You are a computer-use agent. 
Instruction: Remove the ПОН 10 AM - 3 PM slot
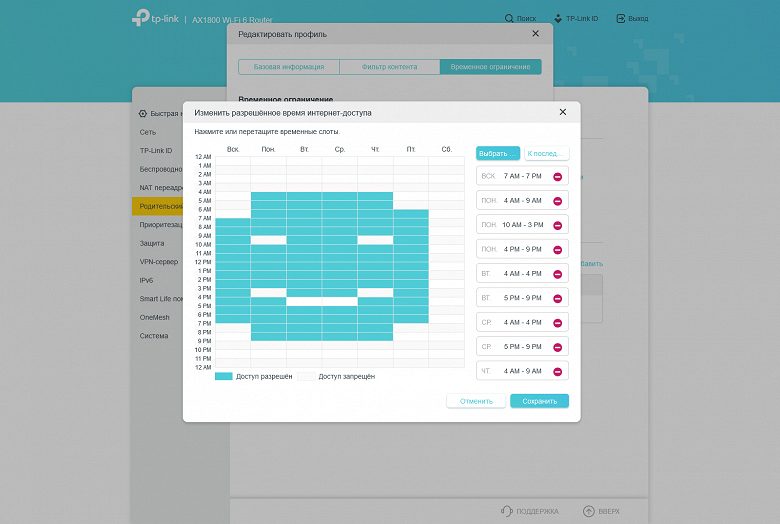pos(558,225)
